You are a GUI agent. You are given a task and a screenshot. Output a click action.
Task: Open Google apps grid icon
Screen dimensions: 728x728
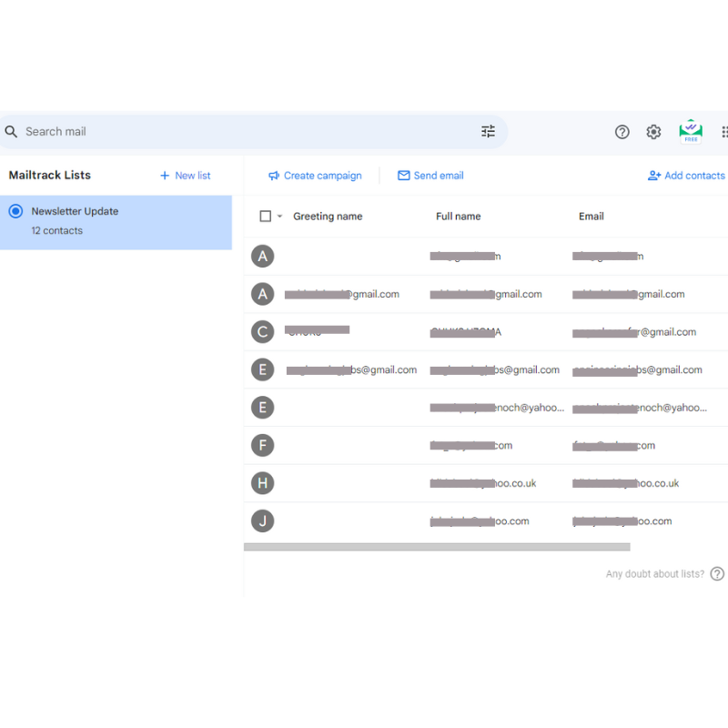click(x=724, y=132)
